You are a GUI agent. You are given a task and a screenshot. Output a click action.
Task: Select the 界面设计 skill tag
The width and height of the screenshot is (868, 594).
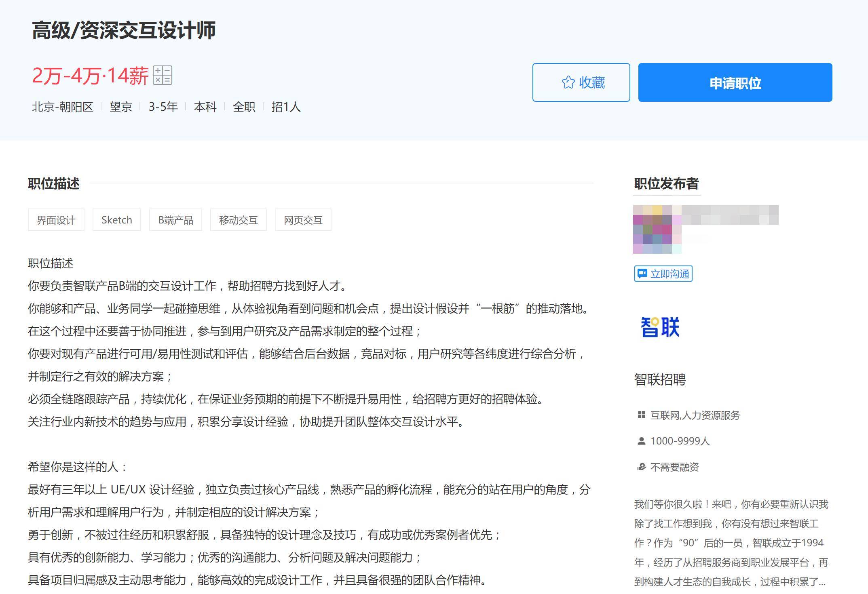[x=56, y=220]
